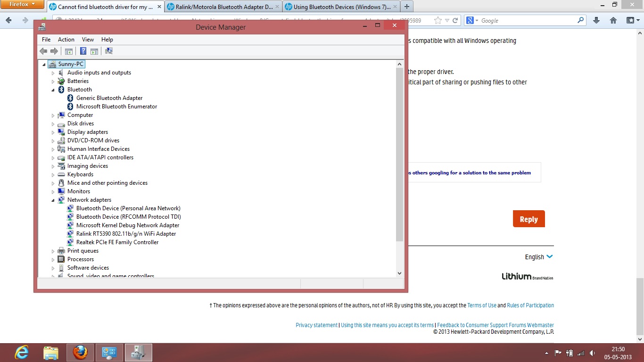Viewport: 644px width, 362px height.
Task: Switch to Using Bluetooth Devices tab
Action: tap(341, 7)
